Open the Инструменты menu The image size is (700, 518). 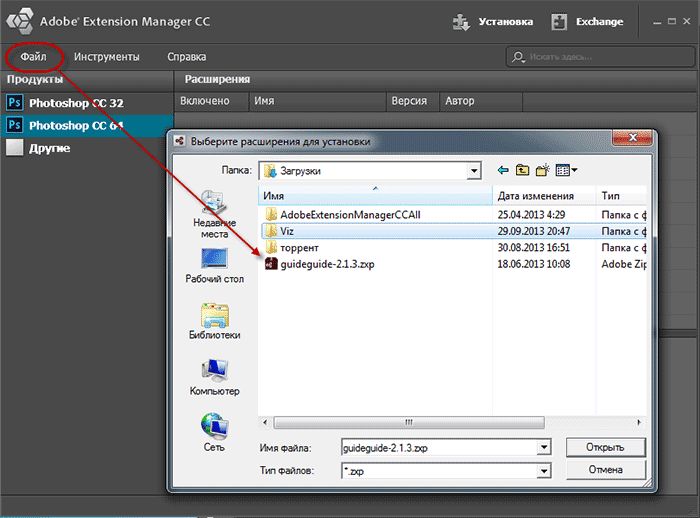click(107, 57)
